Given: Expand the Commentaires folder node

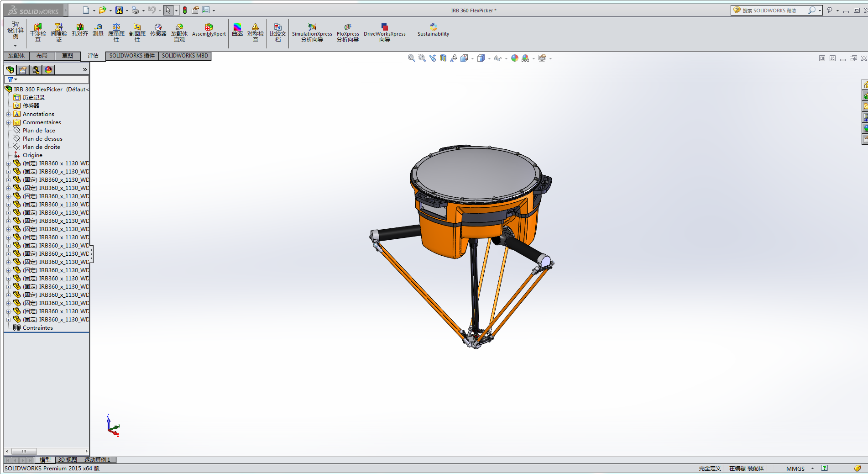Looking at the screenshot, I should coord(8,122).
